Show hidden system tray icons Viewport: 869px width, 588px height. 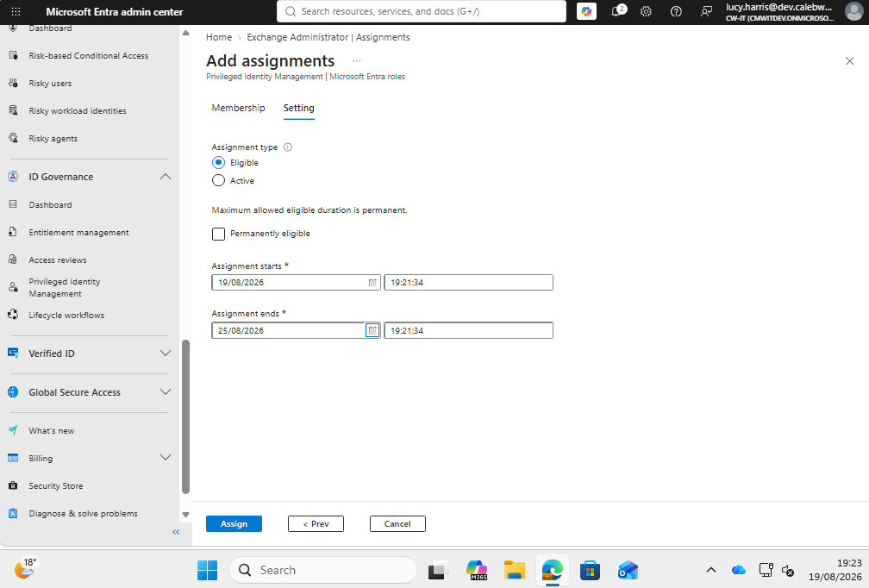711,570
